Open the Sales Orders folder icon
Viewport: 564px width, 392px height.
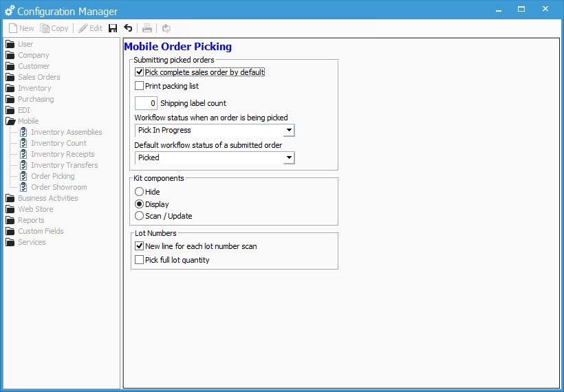(x=10, y=77)
